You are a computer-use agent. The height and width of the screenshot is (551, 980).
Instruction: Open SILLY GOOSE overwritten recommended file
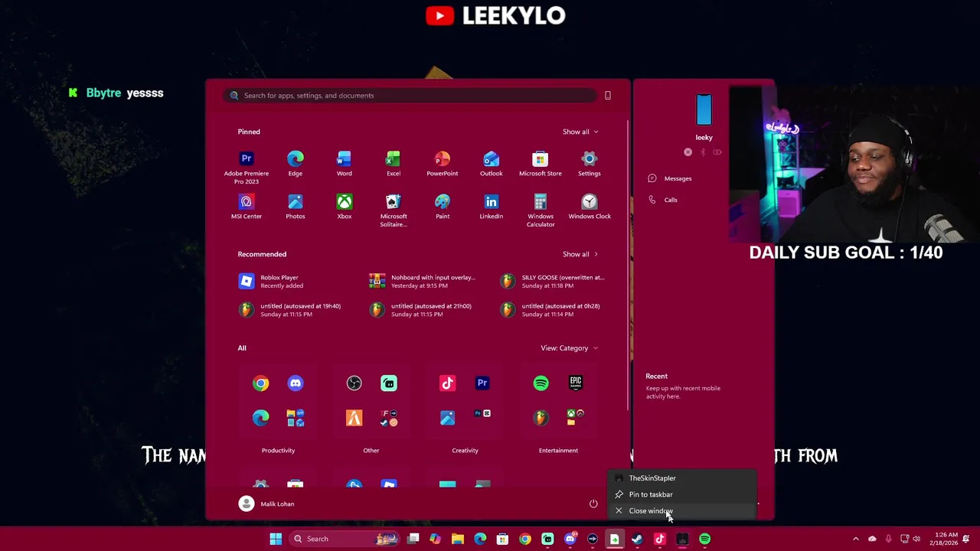click(553, 282)
